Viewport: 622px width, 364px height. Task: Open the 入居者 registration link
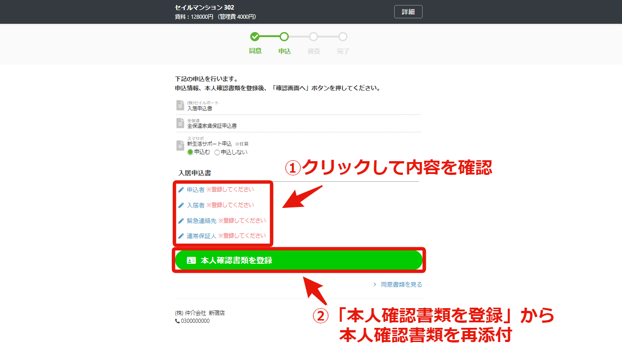(x=196, y=205)
